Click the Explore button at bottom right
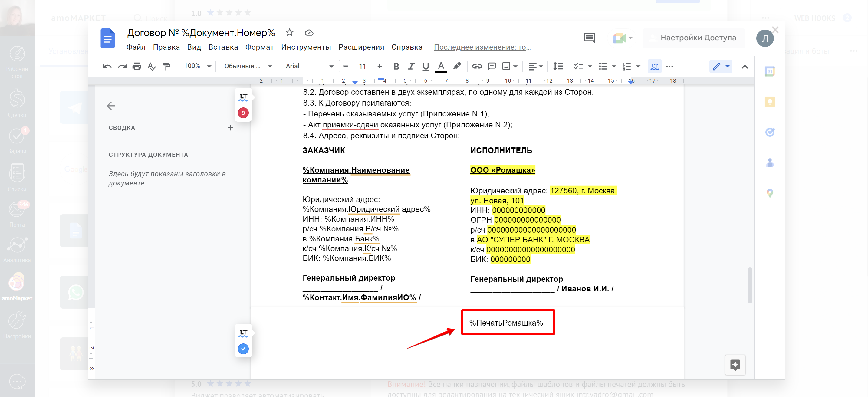 coord(735,365)
